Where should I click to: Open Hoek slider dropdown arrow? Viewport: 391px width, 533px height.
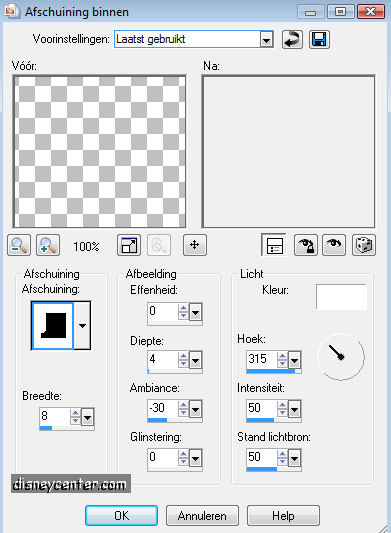pos(294,361)
